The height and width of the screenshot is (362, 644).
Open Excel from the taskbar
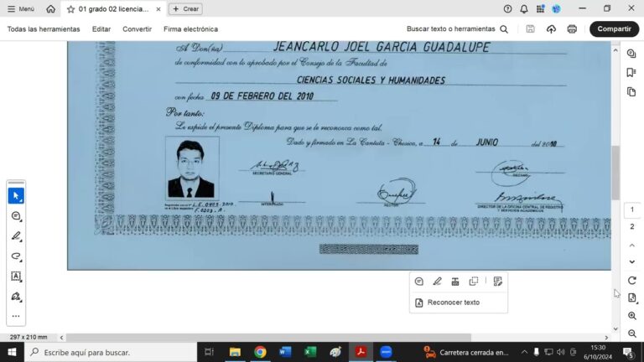310,352
